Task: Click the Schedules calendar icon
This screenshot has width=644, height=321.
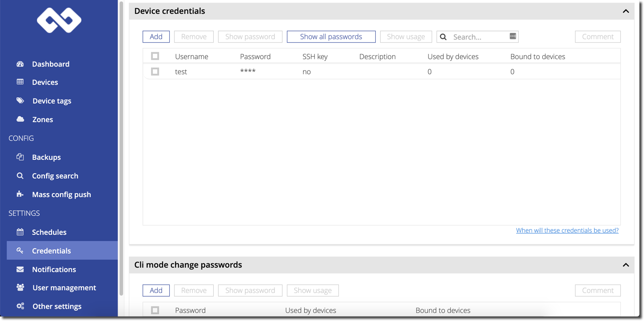Action: [20, 232]
